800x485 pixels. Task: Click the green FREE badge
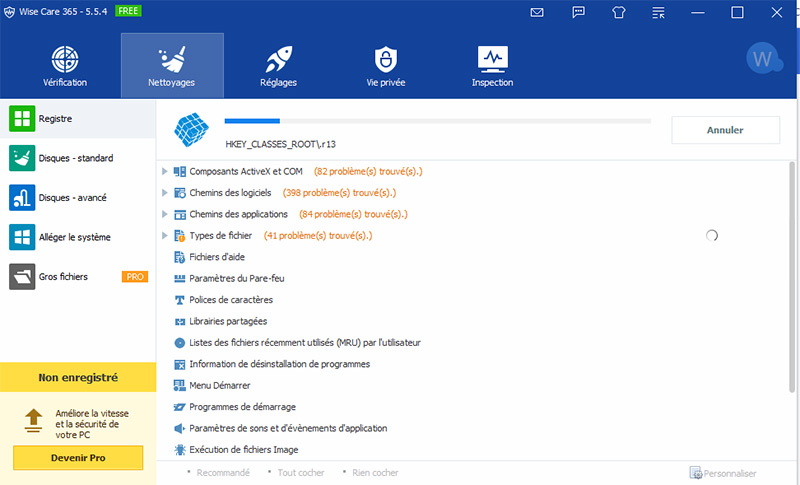pos(128,11)
